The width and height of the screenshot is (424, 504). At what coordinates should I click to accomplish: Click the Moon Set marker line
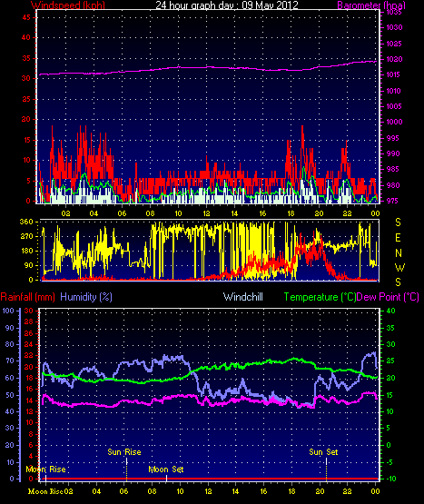166,478
